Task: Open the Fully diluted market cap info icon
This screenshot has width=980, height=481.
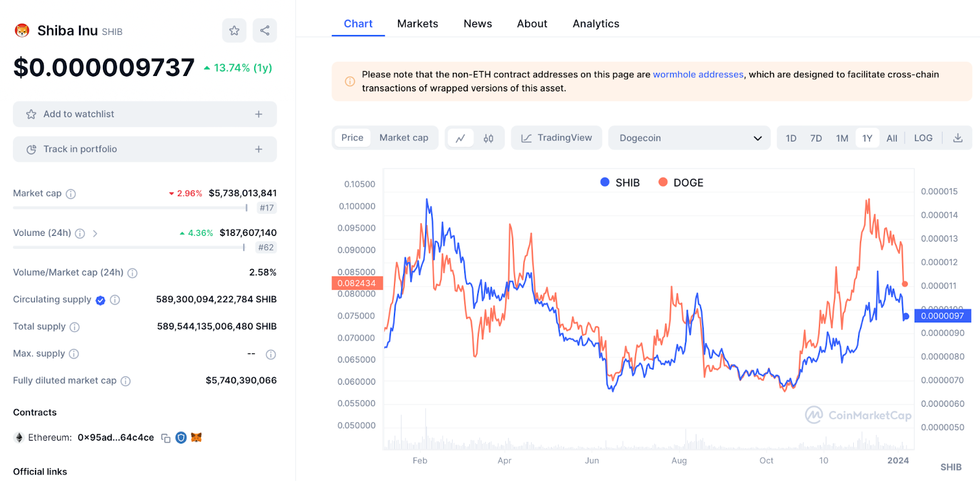Action: [126, 381]
